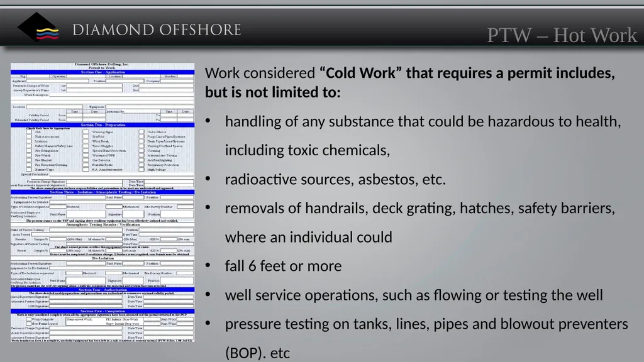Click the 'De-Isolation' heading on the form
644x362 pixels.
pyautogui.click(x=103, y=258)
